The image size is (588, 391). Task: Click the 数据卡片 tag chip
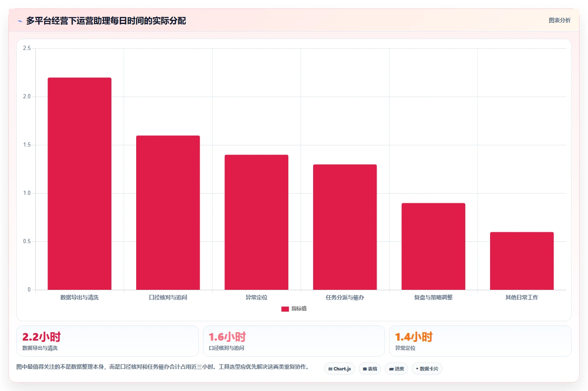pos(427,369)
